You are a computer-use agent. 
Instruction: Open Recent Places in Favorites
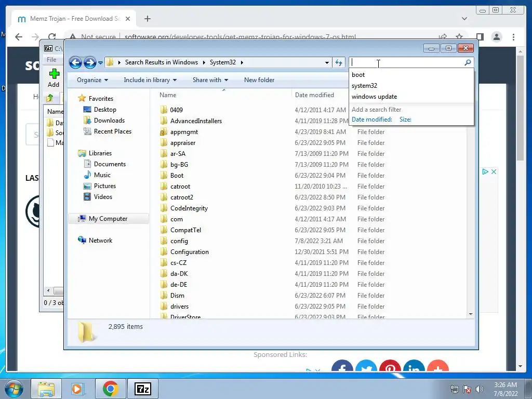112,131
